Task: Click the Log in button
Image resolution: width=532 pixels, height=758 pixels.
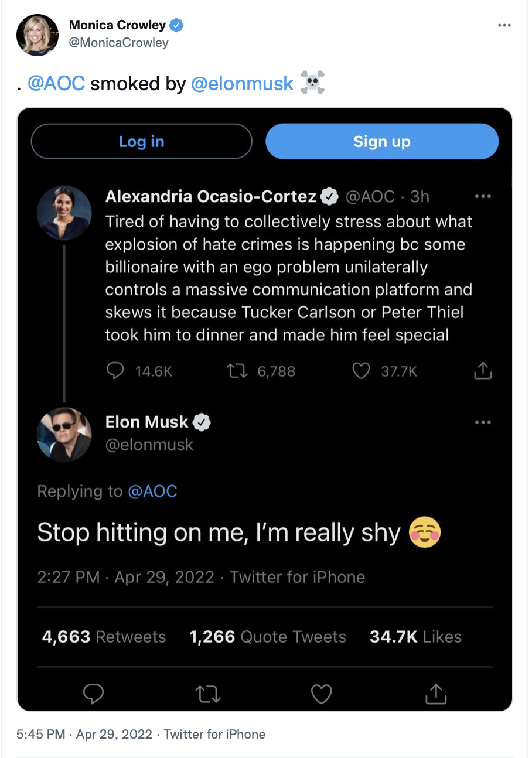Action: [x=141, y=142]
